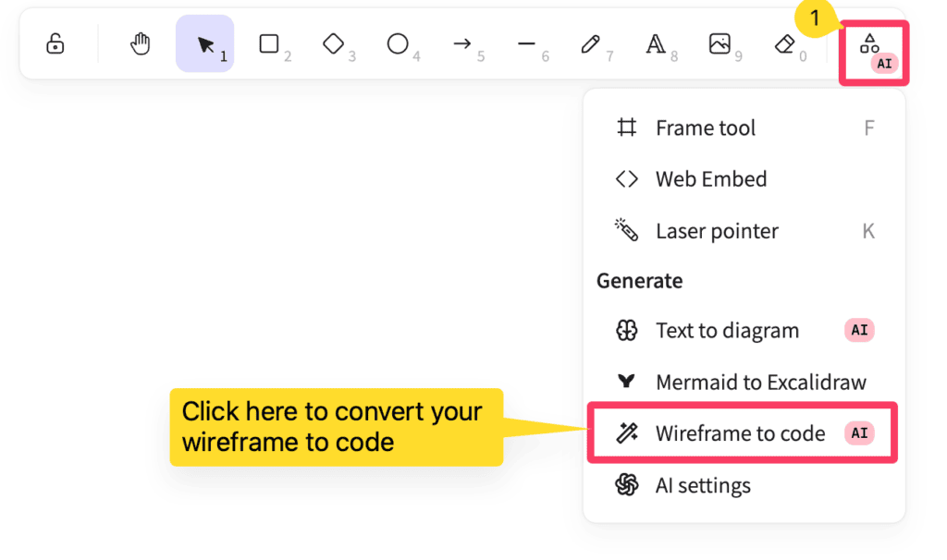The height and width of the screenshot is (560, 947).
Task: Open AI settings
Action: 703,485
